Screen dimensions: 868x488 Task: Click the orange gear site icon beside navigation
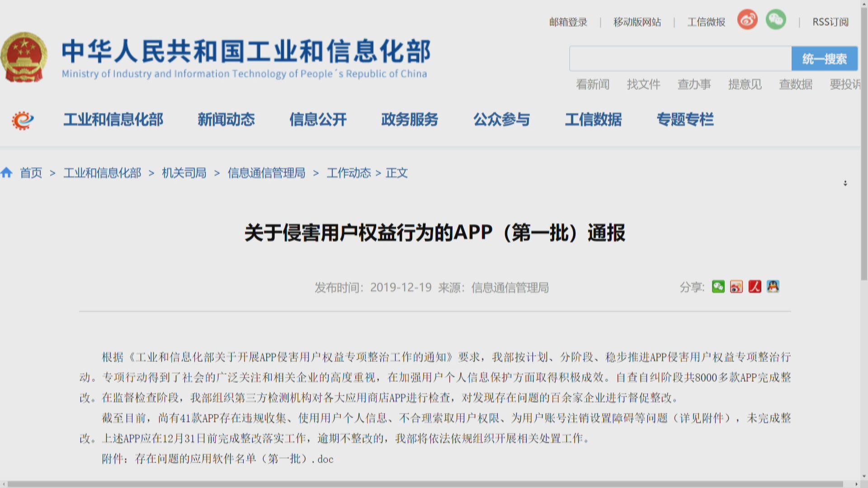pyautogui.click(x=22, y=120)
